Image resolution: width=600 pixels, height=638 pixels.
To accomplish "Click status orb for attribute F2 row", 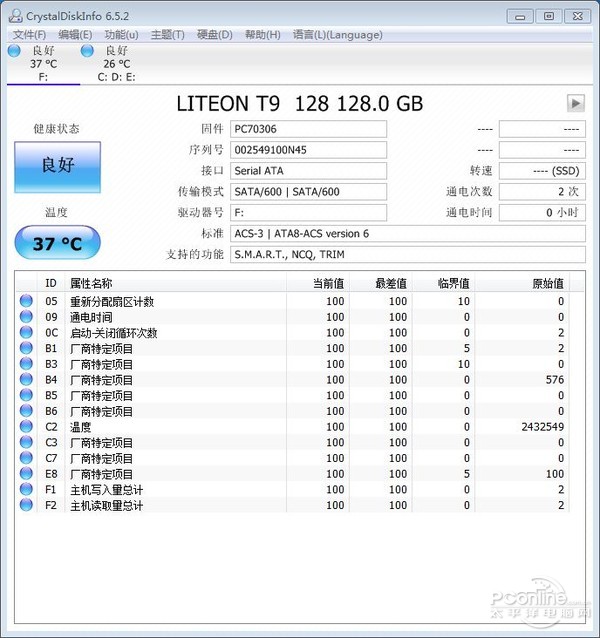I will pyautogui.click(x=26, y=505).
